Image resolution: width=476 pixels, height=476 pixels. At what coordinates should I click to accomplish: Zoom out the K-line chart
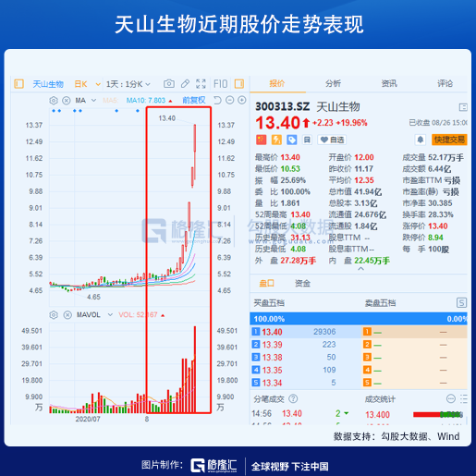(x=230, y=100)
